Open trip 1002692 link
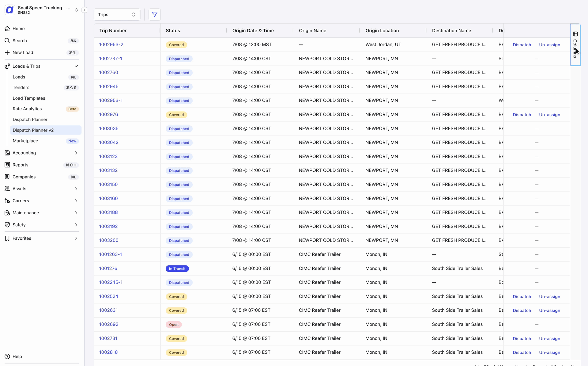Image resolution: width=588 pixels, height=366 pixels. [109, 324]
